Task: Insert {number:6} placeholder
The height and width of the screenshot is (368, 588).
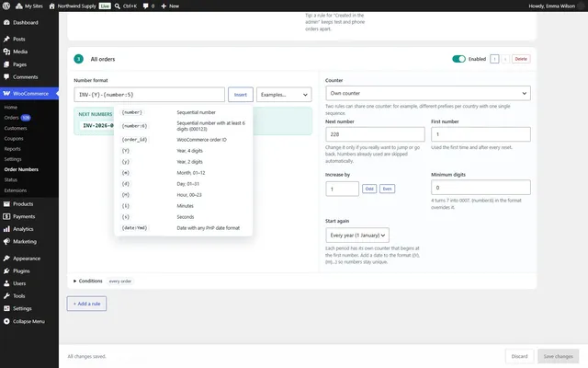Action: point(183,126)
